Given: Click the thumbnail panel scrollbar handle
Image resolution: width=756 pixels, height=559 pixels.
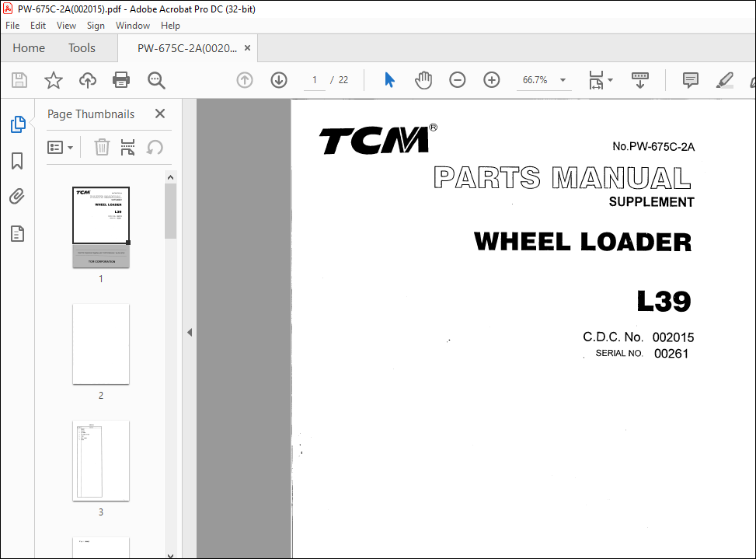Looking at the screenshot, I should (170, 211).
